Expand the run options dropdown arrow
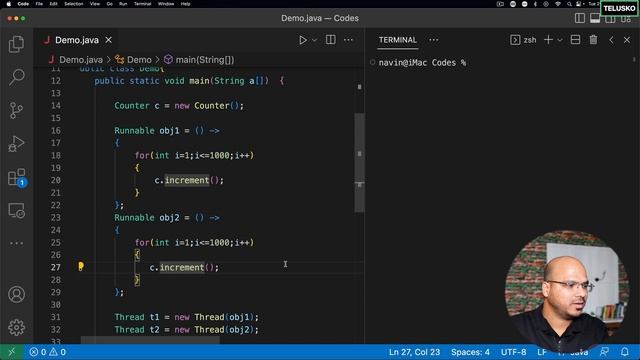This screenshot has height=360, width=640. click(x=314, y=40)
